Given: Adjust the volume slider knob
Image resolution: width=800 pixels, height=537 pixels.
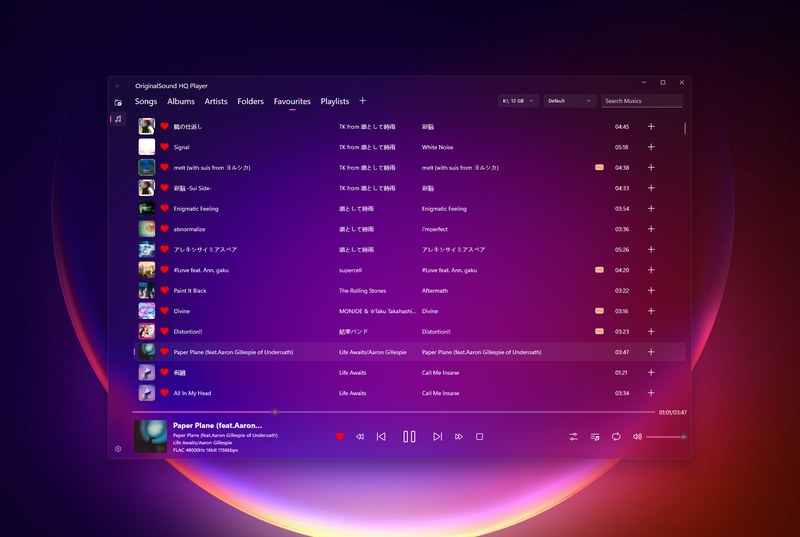Looking at the screenshot, I should coord(683,437).
